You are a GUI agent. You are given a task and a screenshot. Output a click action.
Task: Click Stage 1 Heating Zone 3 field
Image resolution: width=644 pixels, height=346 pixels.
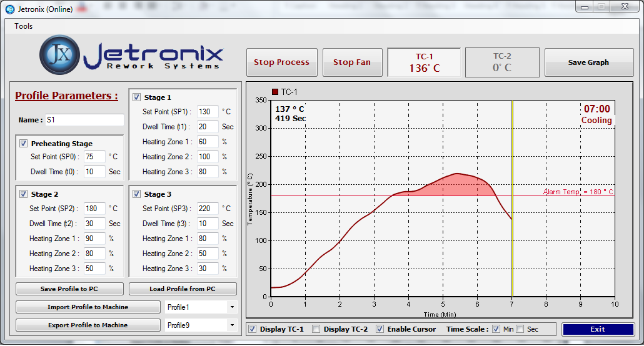tap(208, 172)
